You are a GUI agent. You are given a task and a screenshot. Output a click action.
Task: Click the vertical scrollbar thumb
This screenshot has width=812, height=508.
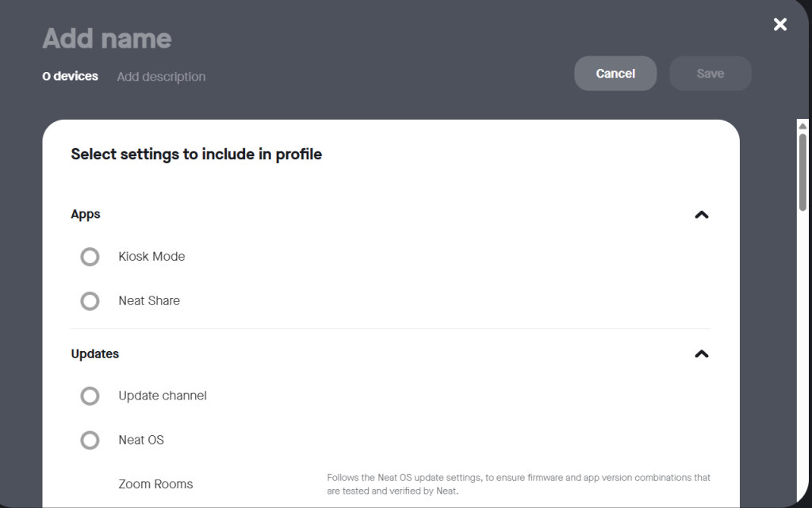pyautogui.click(x=802, y=170)
